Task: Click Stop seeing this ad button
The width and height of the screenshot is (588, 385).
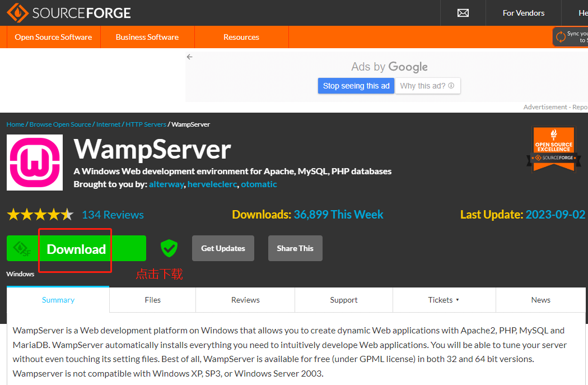Action: pyautogui.click(x=356, y=86)
